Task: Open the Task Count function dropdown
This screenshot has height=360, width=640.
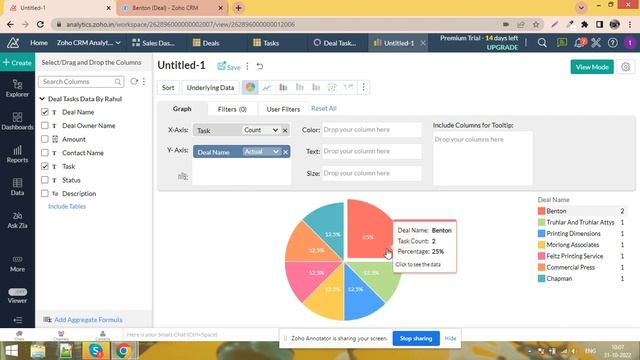Action: (260, 130)
